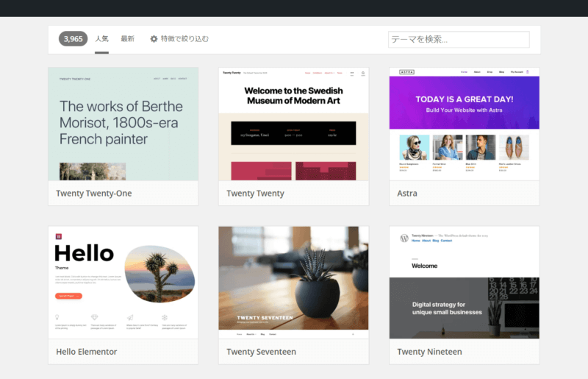Open the Twenty Twenty-One theme thumbnail
The height and width of the screenshot is (379, 588).
click(x=123, y=124)
